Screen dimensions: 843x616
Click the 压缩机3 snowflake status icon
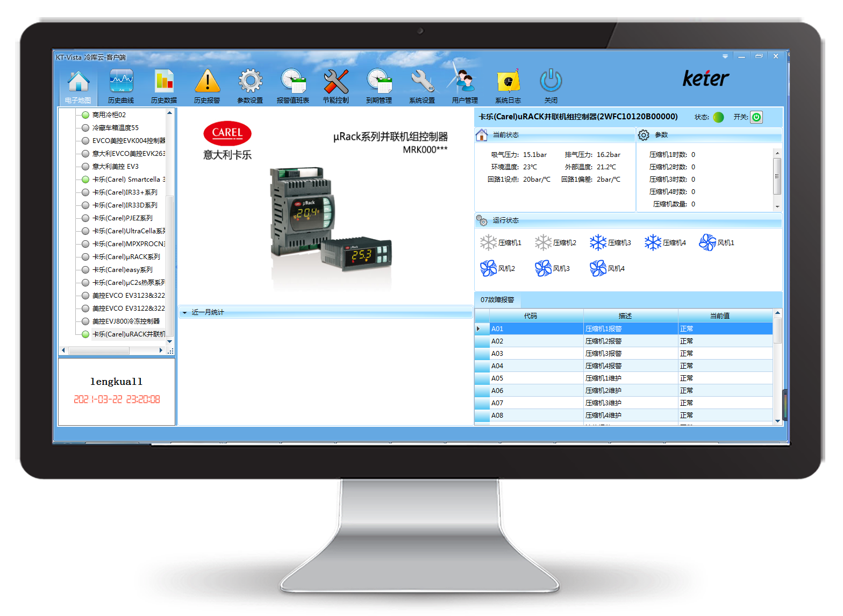pyautogui.click(x=598, y=243)
